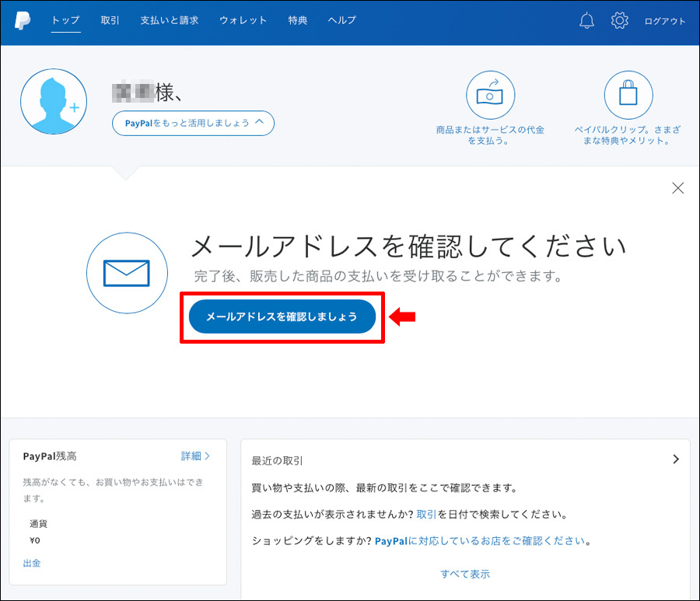700x601 pixels.
Task: Open the 支払いと請求 menu item
Action: tap(170, 20)
